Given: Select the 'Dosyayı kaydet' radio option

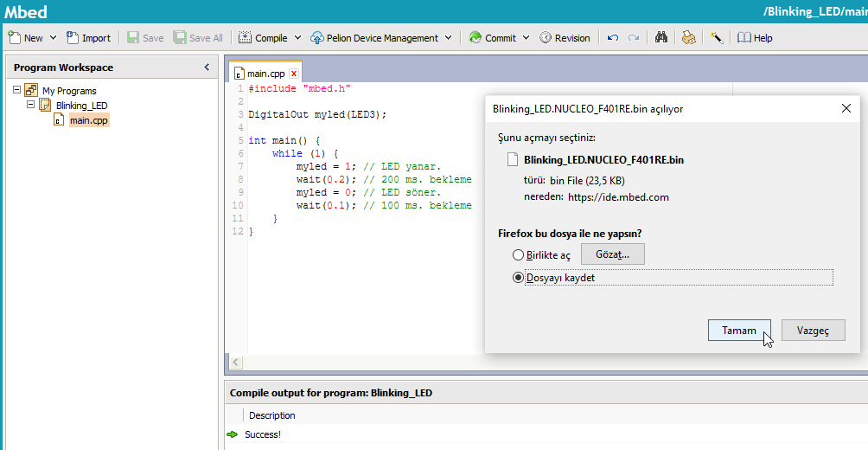Looking at the screenshot, I should 518,278.
